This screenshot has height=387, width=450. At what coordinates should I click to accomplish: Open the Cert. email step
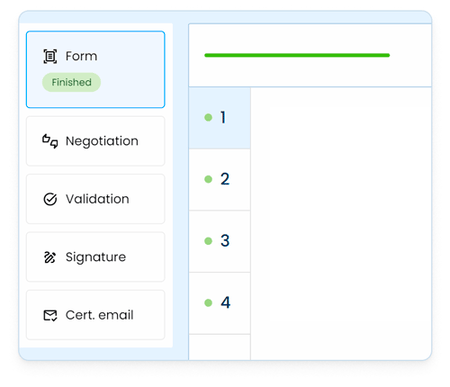[95, 315]
